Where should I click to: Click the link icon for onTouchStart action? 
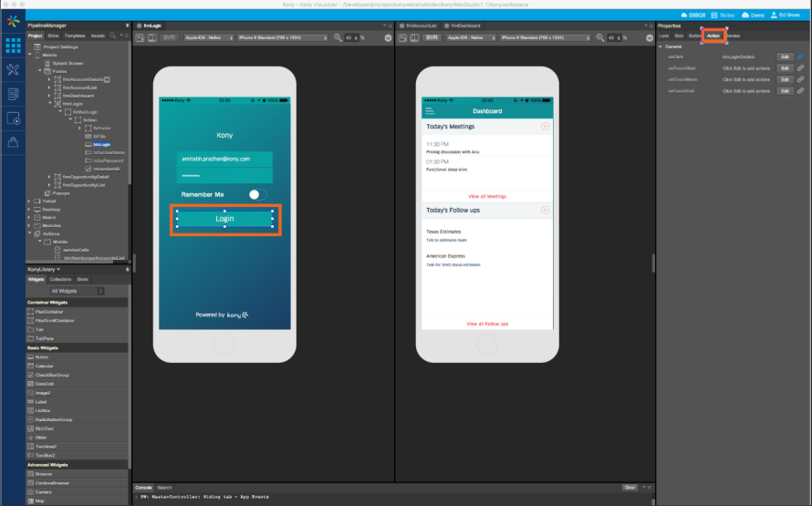point(801,68)
